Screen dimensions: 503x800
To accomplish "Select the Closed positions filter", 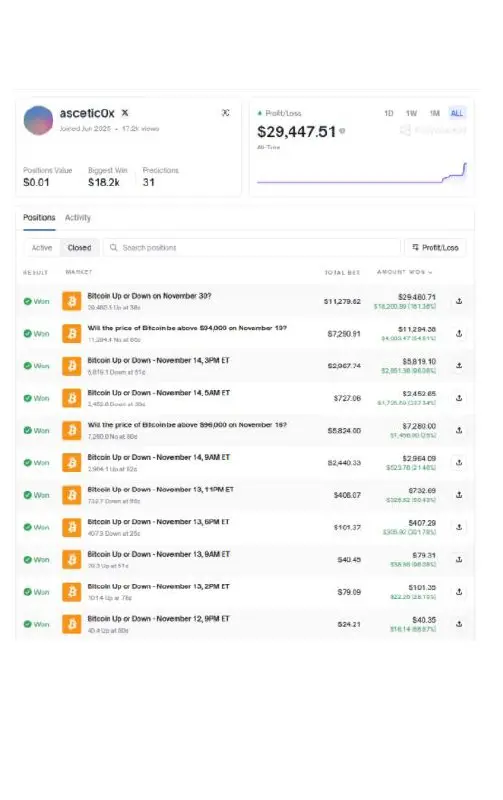I will [79, 247].
